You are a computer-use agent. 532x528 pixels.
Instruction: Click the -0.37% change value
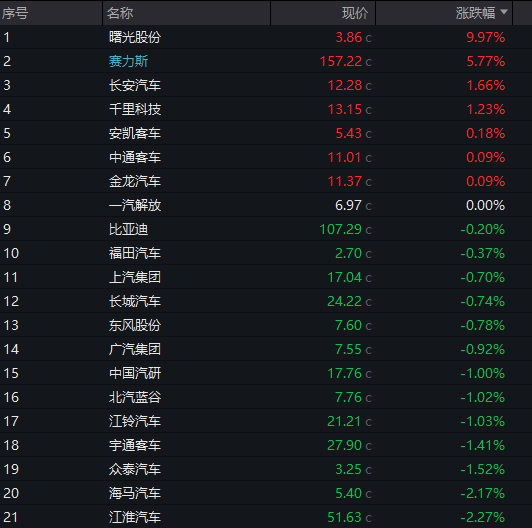tap(483, 253)
